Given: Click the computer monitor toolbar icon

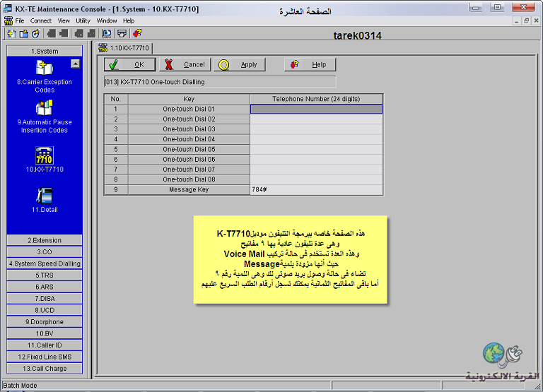Looking at the screenshot, I should (107, 34).
